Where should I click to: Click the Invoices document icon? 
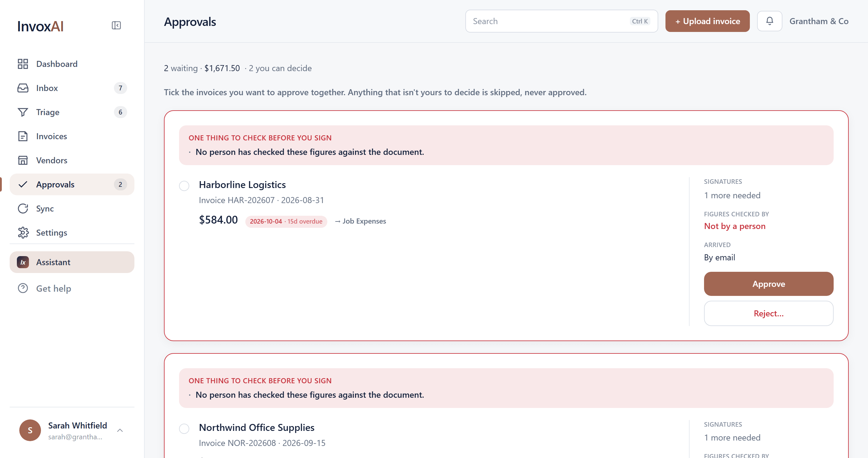click(23, 136)
